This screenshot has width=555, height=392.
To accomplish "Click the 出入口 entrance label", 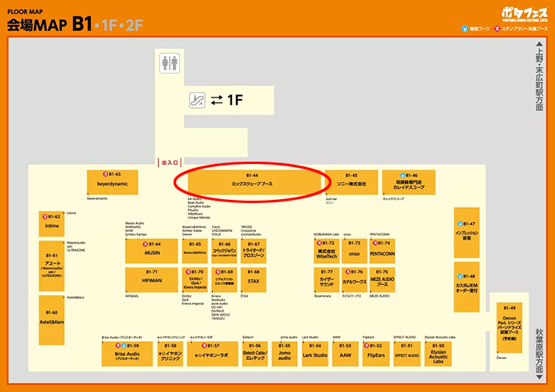I will [170, 162].
